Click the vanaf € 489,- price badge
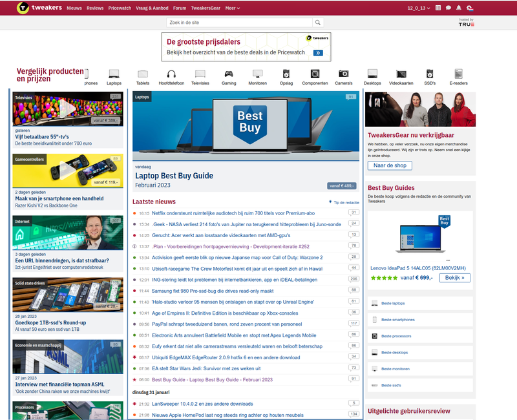Viewport: 517px width, 420px height. [342, 186]
